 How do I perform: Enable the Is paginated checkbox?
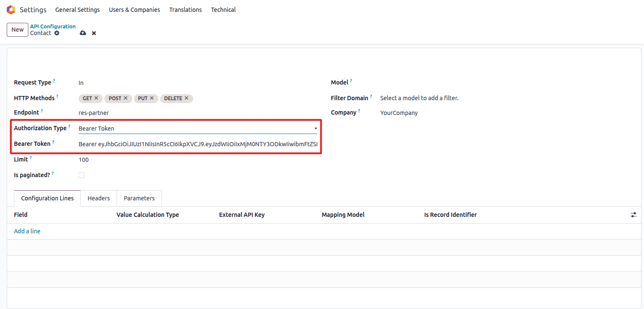pyautogui.click(x=82, y=175)
